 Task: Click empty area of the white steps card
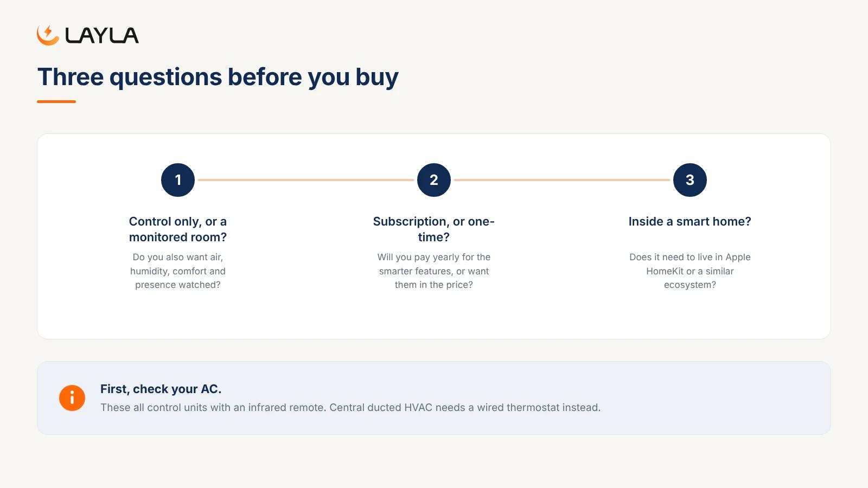[434, 317]
